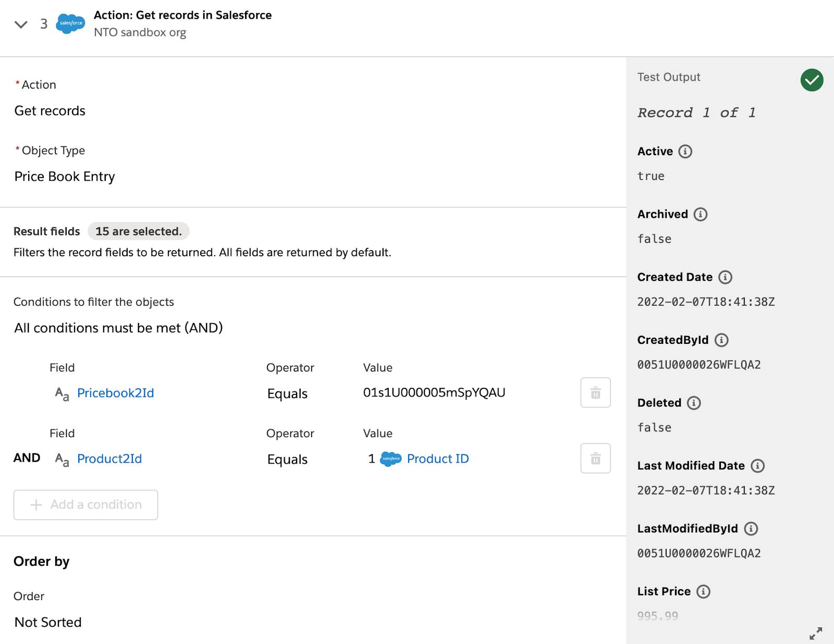Screen dimensions: 834x644
Task: Select the Active value 'true'
Action: click(651, 176)
